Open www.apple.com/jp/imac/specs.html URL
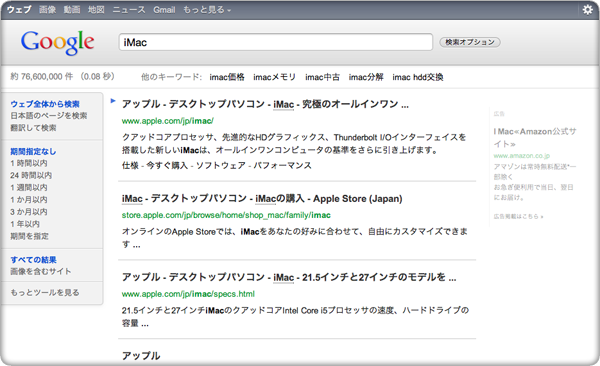The image size is (600, 366). [188, 294]
